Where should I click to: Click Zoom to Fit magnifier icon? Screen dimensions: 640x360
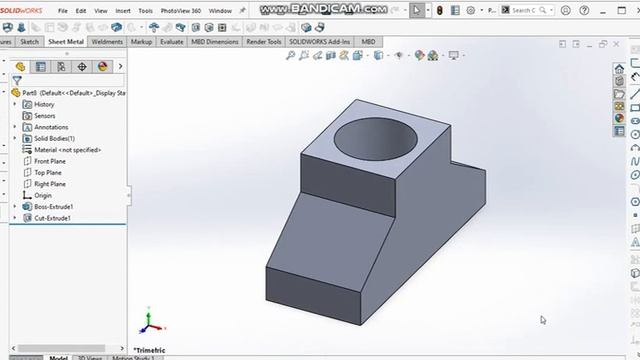point(291,55)
